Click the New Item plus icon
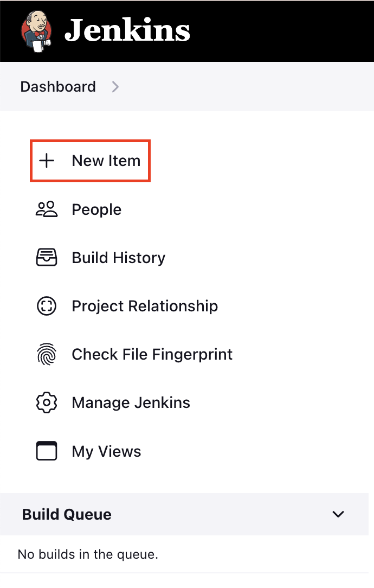 tap(47, 161)
